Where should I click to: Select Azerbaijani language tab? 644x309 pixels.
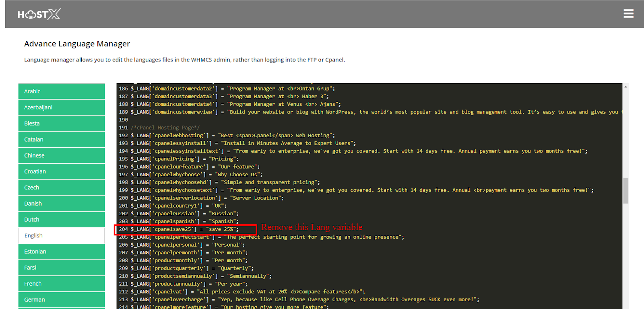(62, 107)
